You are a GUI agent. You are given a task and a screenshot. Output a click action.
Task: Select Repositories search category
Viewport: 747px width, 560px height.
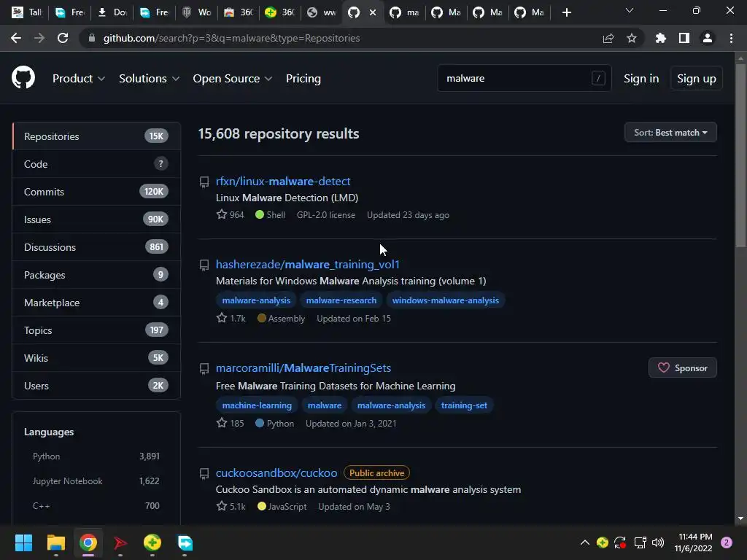point(96,136)
